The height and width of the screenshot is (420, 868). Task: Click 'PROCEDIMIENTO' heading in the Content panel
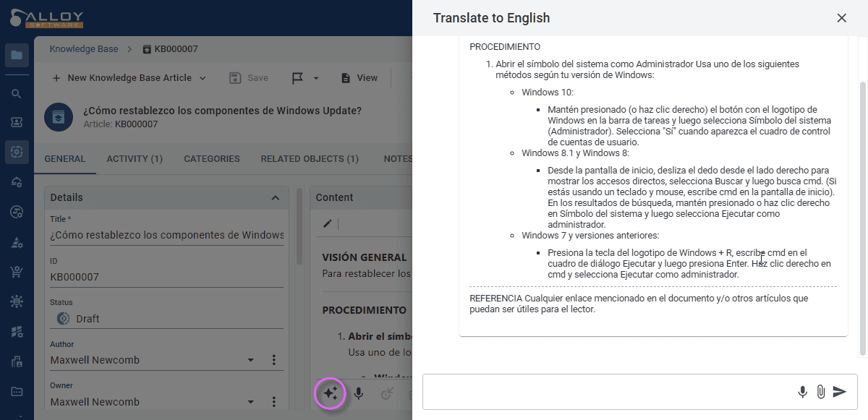364,310
